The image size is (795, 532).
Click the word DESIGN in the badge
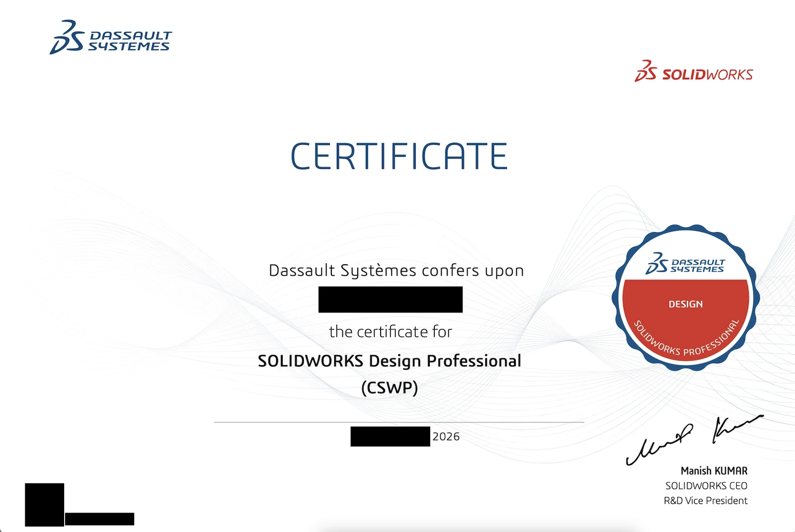click(x=686, y=304)
